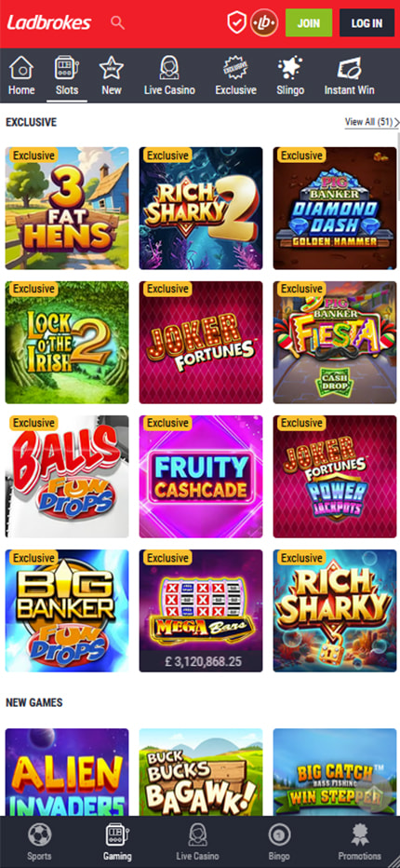Open the round Ladbrokes lb badge icon

point(264,22)
